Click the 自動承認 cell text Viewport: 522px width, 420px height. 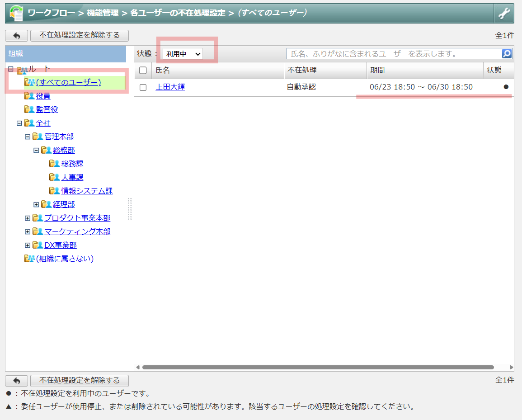pyautogui.click(x=301, y=87)
